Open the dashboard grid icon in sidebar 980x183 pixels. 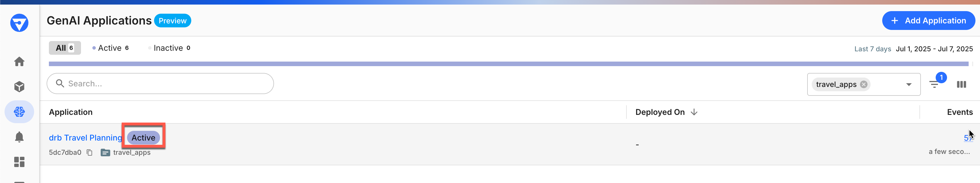pos(19,162)
